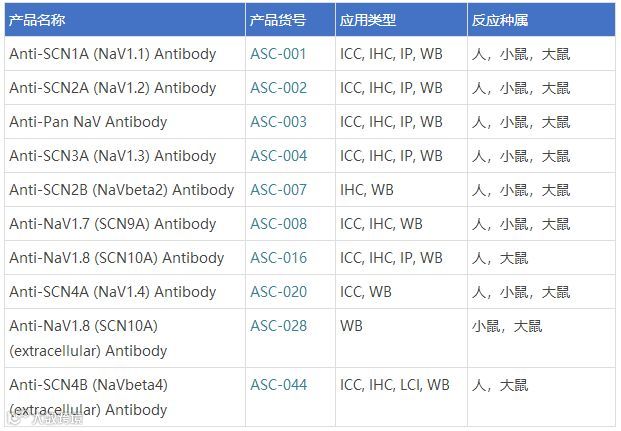621x431 pixels.
Task: Open the ASC-001 product link
Action: tap(278, 54)
